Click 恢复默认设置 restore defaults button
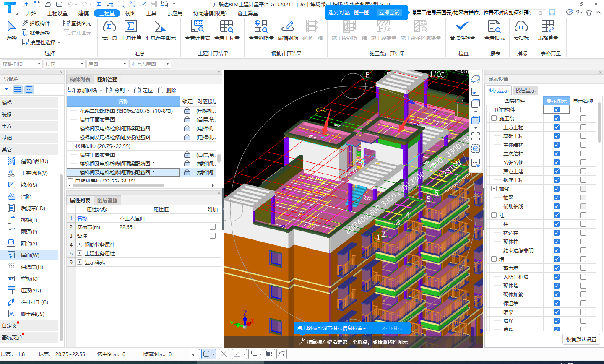This screenshot has height=364, width=604. [581, 339]
